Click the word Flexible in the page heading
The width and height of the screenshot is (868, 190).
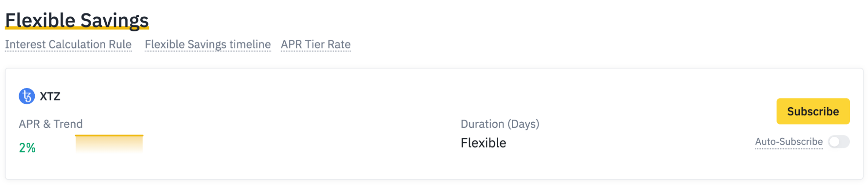(40, 20)
